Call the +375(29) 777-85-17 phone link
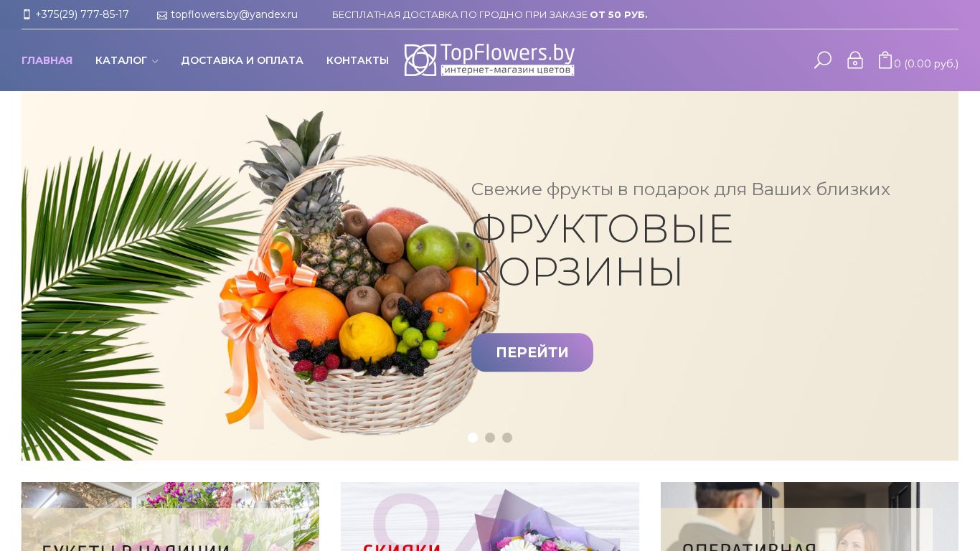The height and width of the screenshot is (551, 980). [82, 14]
